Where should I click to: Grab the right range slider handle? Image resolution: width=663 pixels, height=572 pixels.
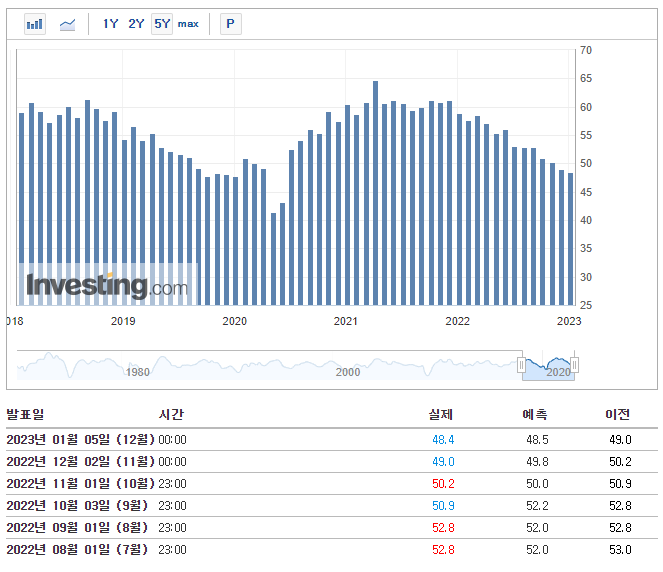tap(574, 365)
